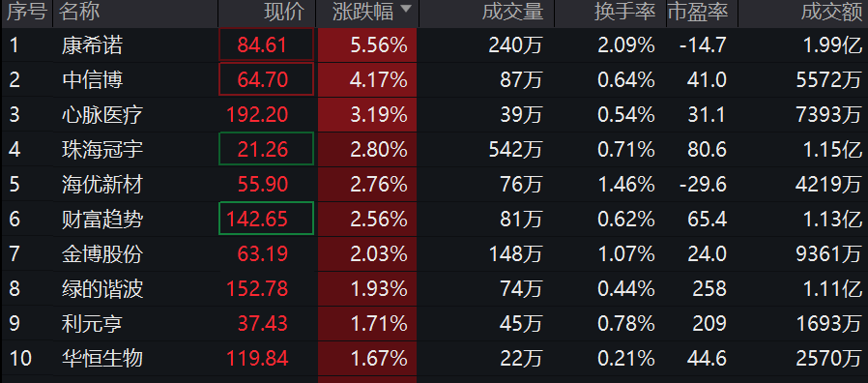Open the 中信博 stock entry
This screenshot has width=868, height=383.
[434, 80]
